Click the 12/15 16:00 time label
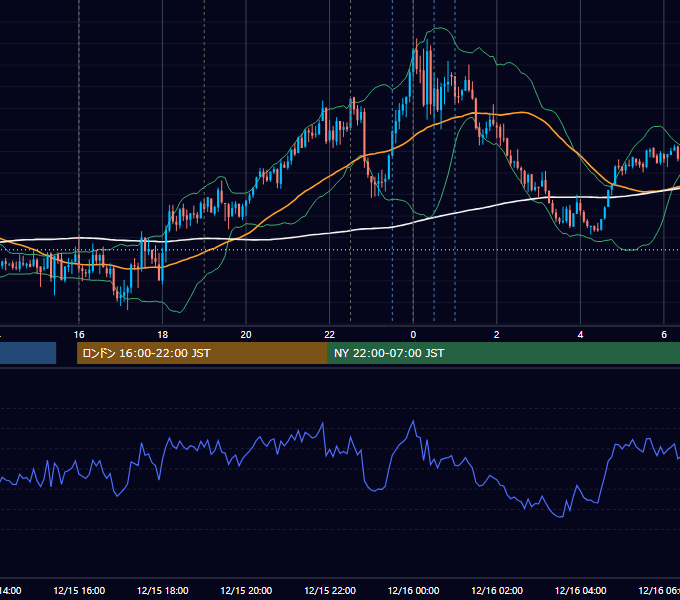 (79, 590)
